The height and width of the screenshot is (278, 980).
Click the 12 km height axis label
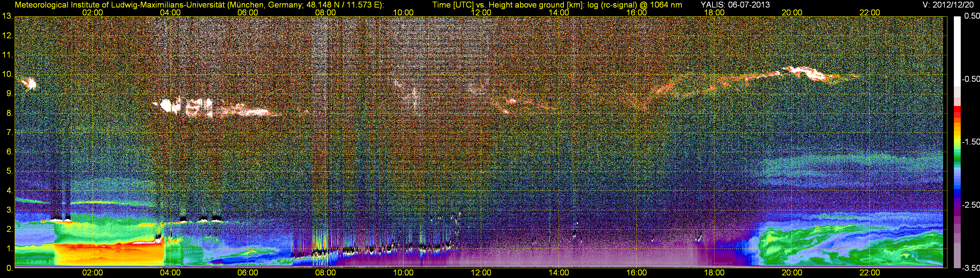tap(7, 36)
